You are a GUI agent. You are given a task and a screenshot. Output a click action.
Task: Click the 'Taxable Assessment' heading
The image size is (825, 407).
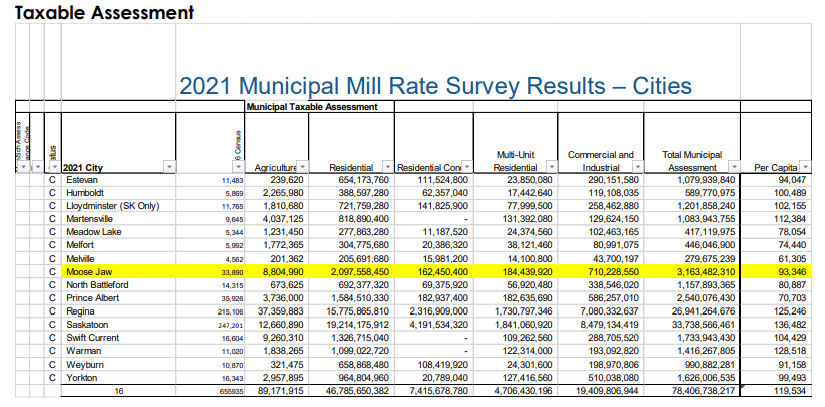pos(104,12)
